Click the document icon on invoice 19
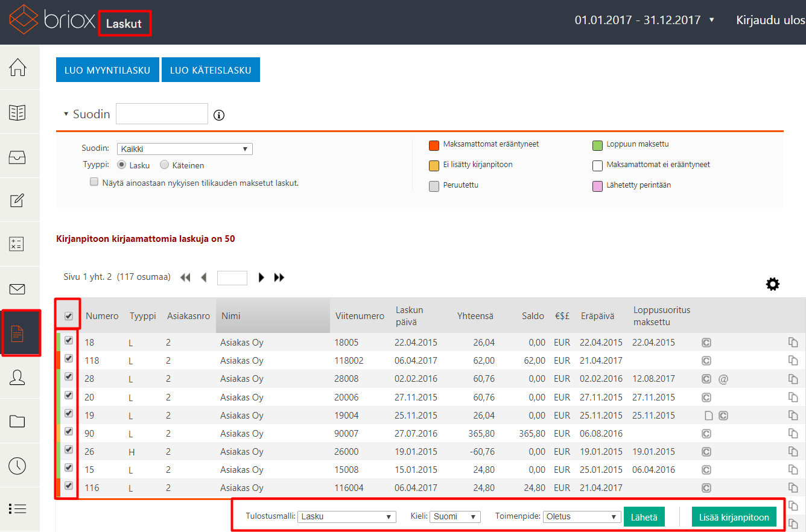The width and height of the screenshot is (806, 532). tap(710, 416)
